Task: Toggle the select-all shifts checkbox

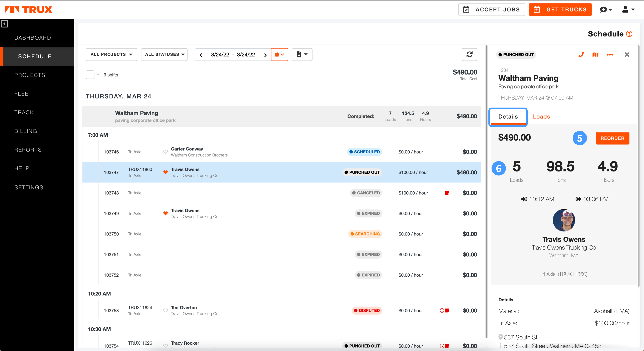Action: point(90,75)
